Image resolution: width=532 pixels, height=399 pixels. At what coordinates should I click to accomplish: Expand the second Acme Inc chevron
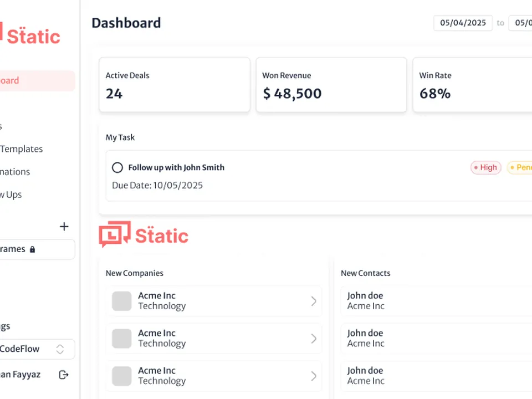(314, 339)
